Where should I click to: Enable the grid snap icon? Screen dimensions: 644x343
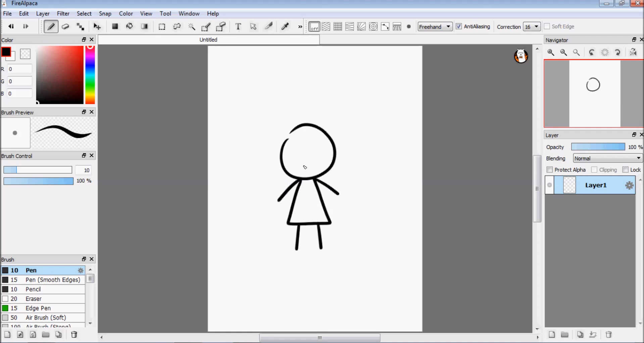tap(338, 26)
